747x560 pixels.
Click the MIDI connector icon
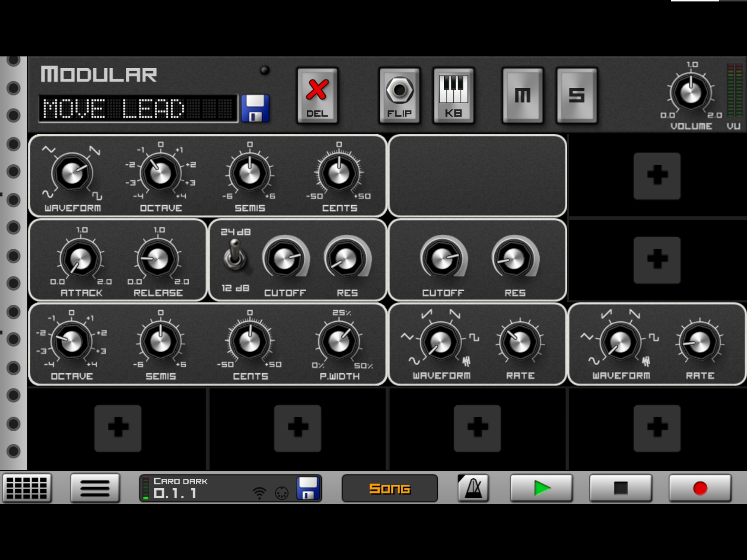point(282,493)
